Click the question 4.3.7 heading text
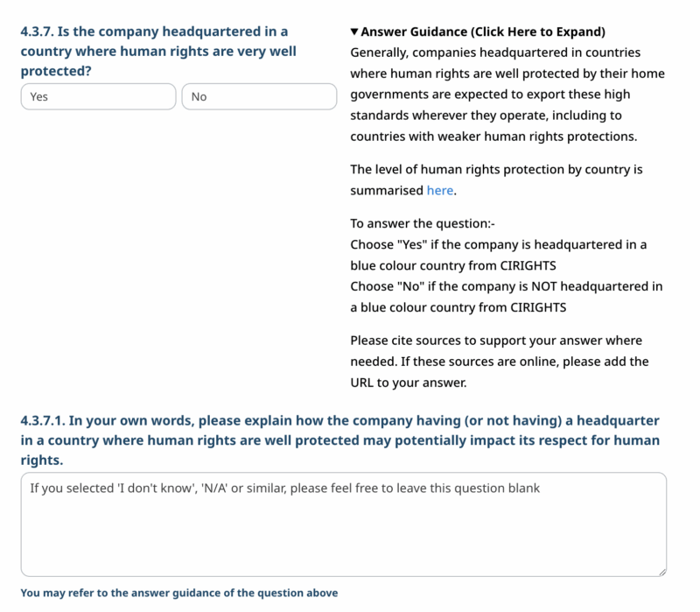This screenshot has height=612, width=700. (158, 51)
